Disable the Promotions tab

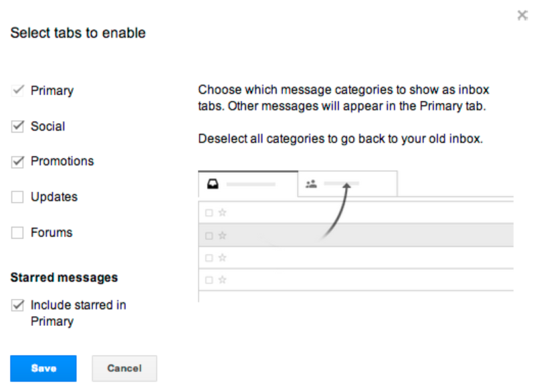(17, 161)
